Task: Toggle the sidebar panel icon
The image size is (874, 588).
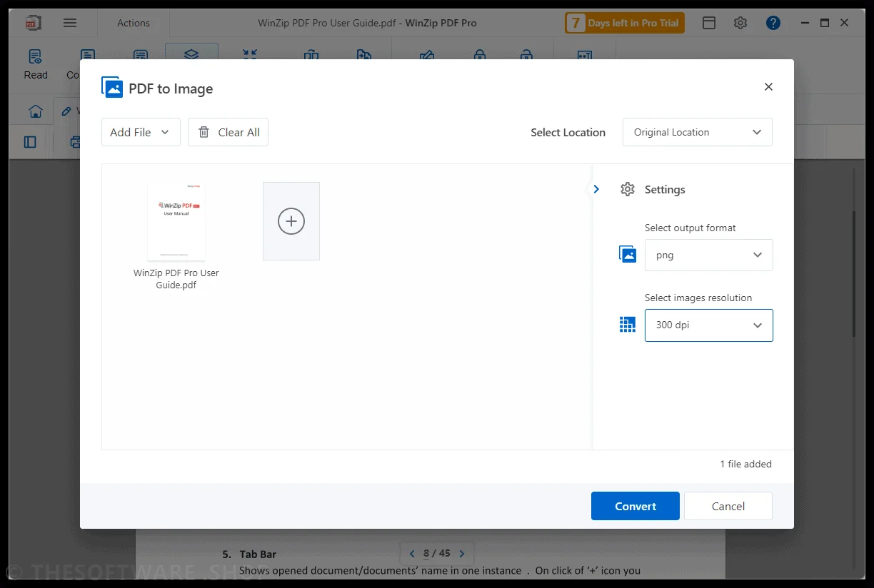Action: point(30,142)
